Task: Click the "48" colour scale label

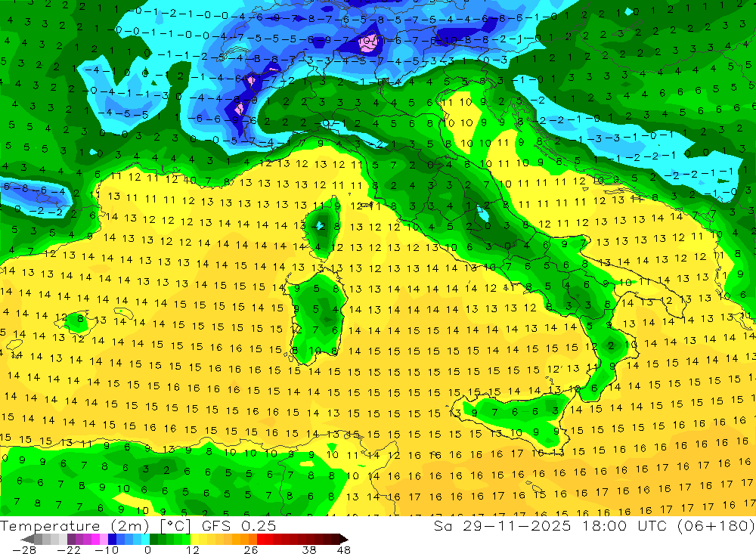Action: 344,549
